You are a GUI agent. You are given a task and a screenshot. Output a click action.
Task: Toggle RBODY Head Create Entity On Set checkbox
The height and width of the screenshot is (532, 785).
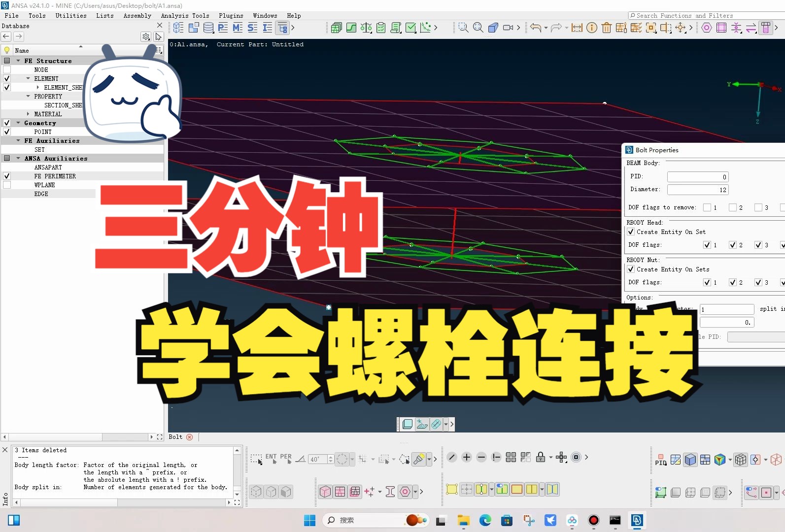631,232
